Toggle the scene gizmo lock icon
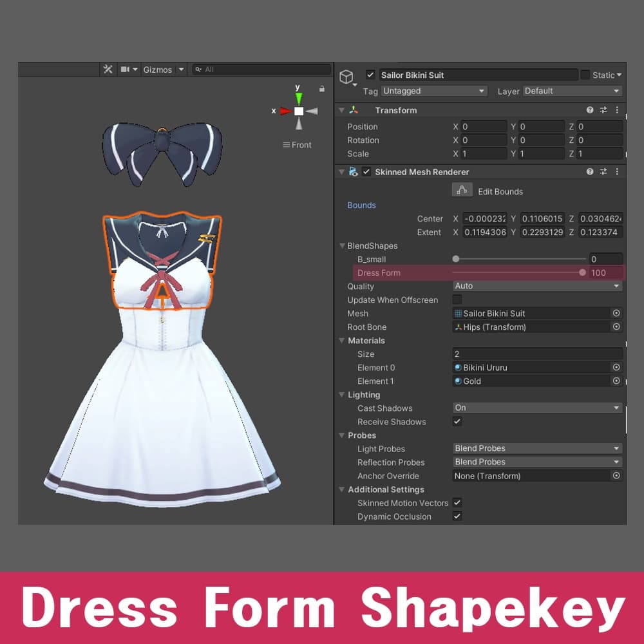Viewport: 644px width, 644px height. tap(322, 89)
